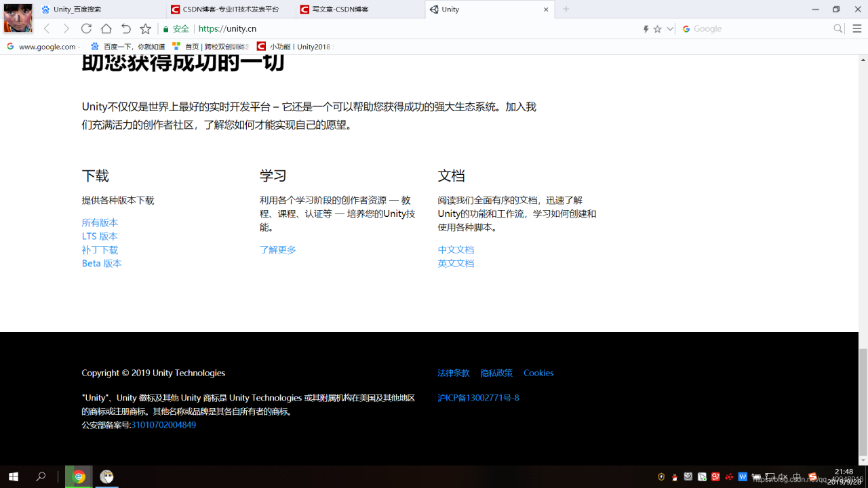Click the Beta 版本 download link
This screenshot has height=488, width=868.
[102, 263]
